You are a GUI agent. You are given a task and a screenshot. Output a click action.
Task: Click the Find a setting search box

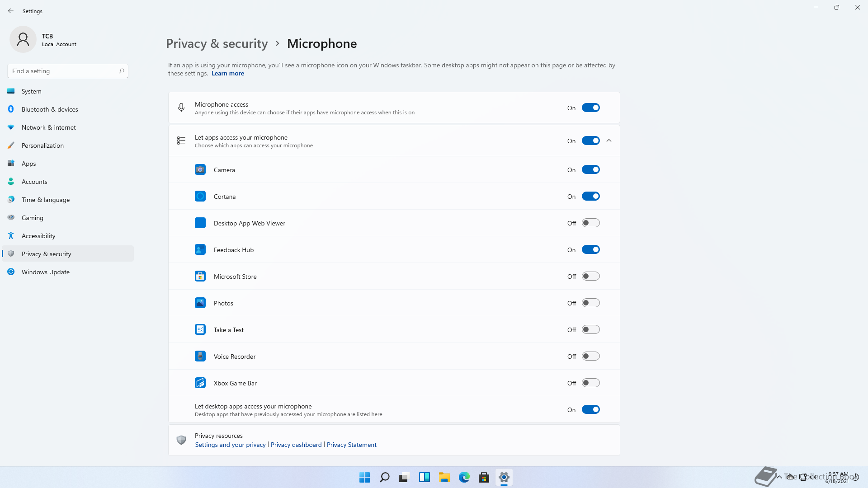click(68, 71)
